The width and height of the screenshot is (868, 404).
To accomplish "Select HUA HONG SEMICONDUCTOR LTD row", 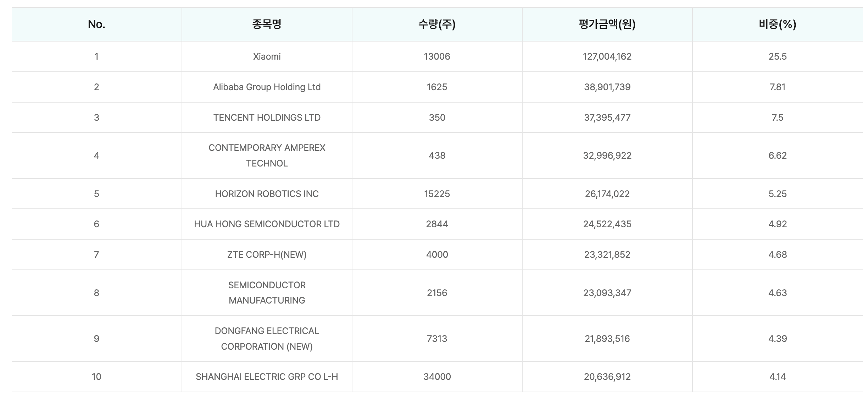I will coord(267,224).
